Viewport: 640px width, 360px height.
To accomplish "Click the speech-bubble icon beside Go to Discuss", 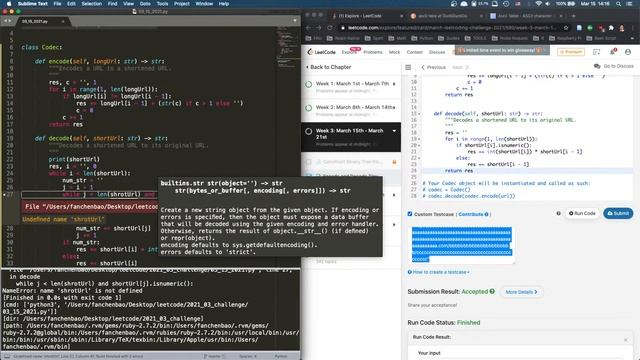I will tap(597, 66).
